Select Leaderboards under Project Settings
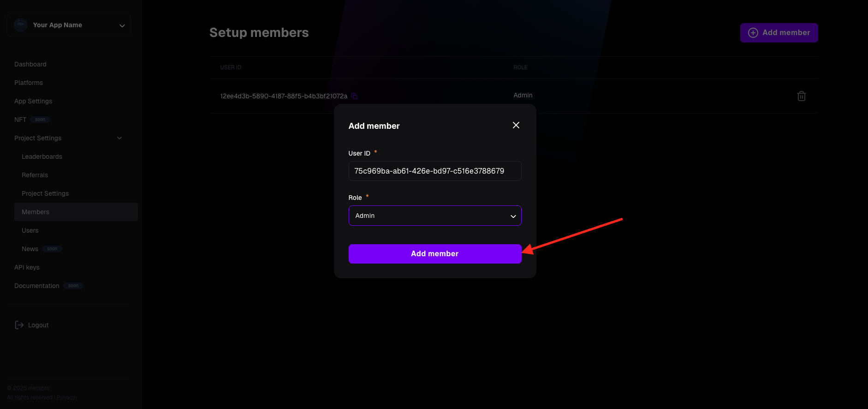The image size is (868, 409). [42, 156]
